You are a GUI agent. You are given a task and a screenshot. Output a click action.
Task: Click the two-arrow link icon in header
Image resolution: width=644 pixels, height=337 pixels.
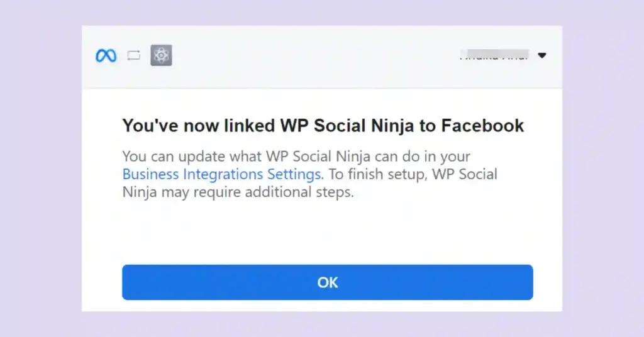tap(133, 56)
